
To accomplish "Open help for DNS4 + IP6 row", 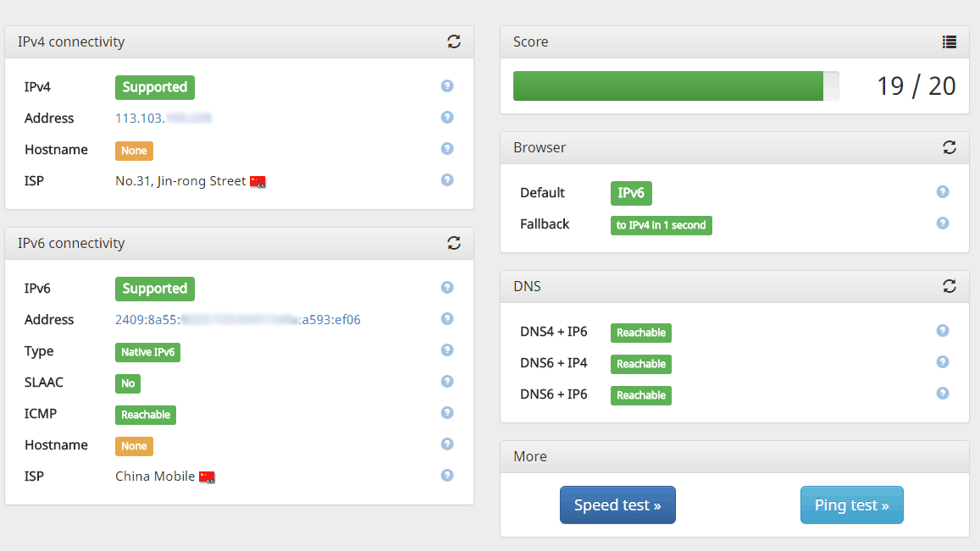I will [943, 331].
